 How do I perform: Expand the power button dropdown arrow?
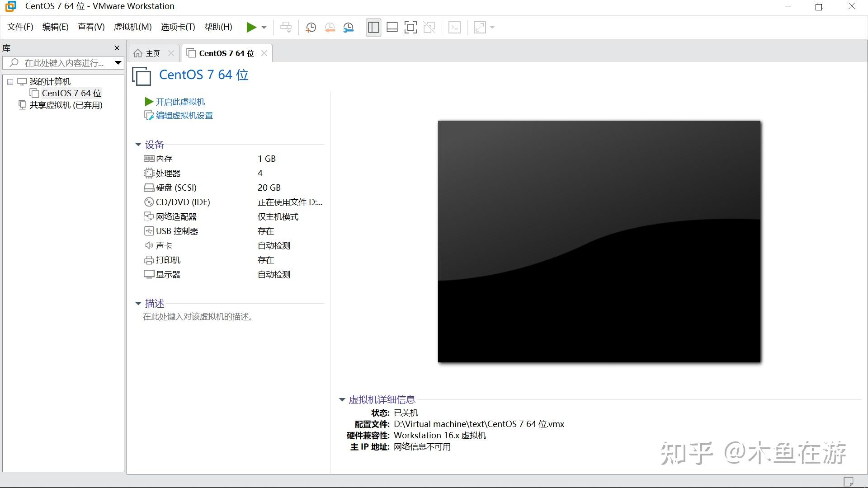[264, 27]
